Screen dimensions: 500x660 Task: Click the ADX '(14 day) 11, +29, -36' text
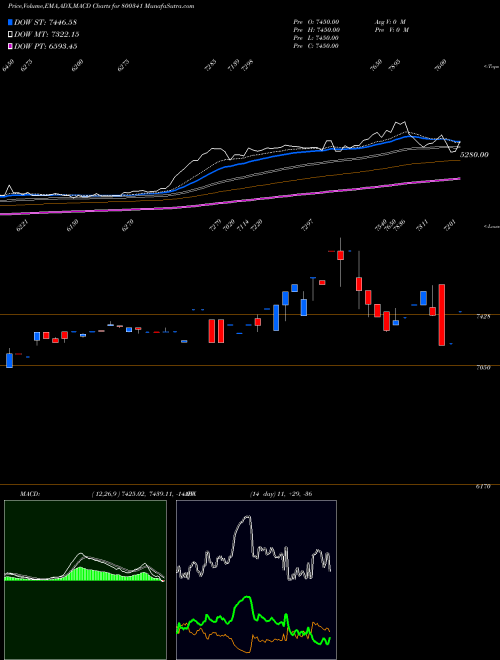pos(281,494)
